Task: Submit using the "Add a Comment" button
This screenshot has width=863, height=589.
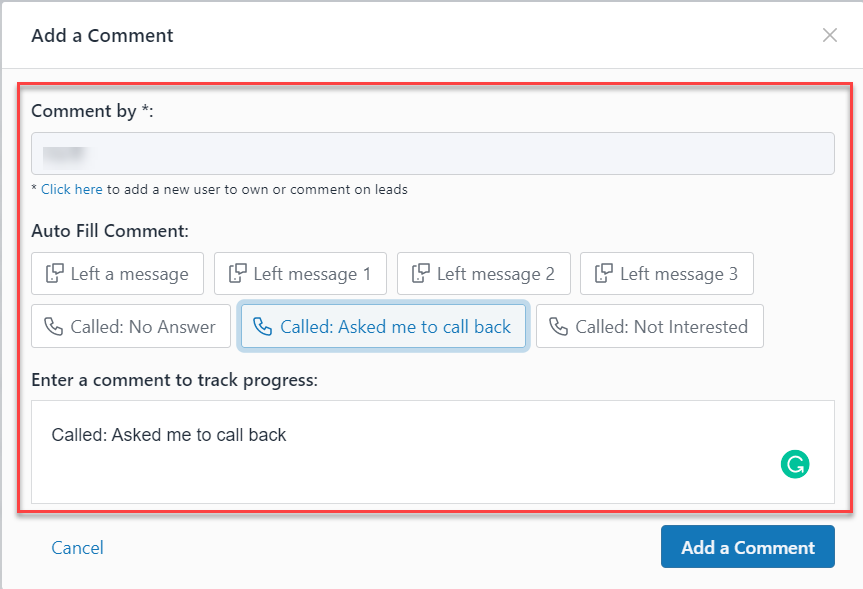Action: pos(747,547)
